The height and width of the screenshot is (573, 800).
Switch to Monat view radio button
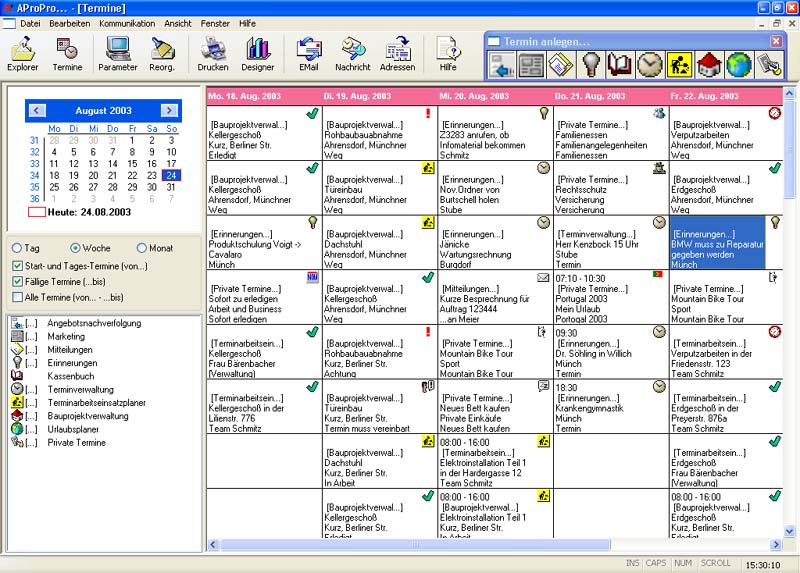[142, 248]
